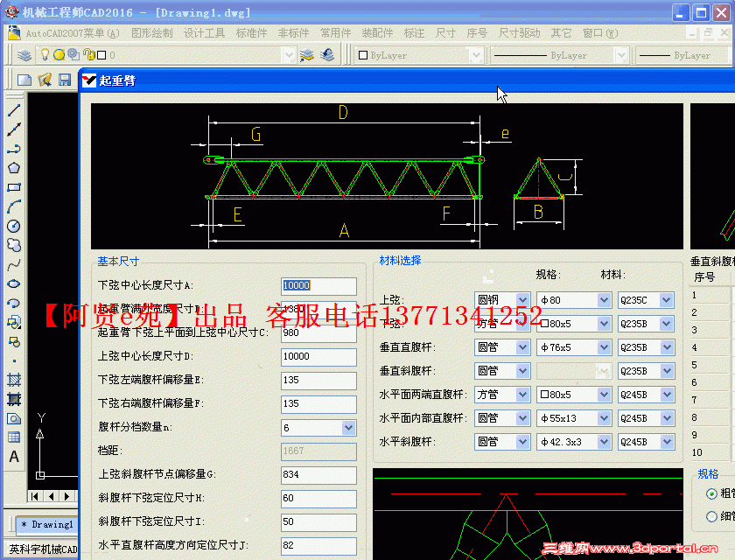The height and width of the screenshot is (560, 735).
Task: Toggle layer 0 lock padlock icon
Action: pyautogui.click(x=88, y=55)
